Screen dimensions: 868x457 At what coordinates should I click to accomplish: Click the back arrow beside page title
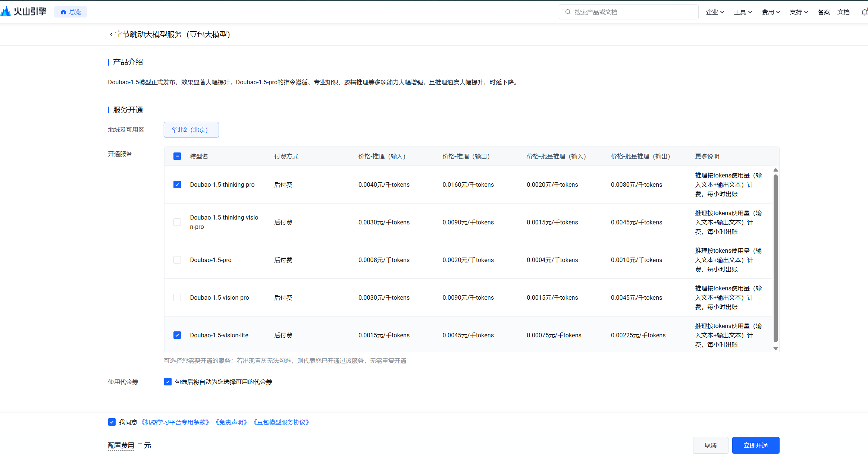coord(111,34)
